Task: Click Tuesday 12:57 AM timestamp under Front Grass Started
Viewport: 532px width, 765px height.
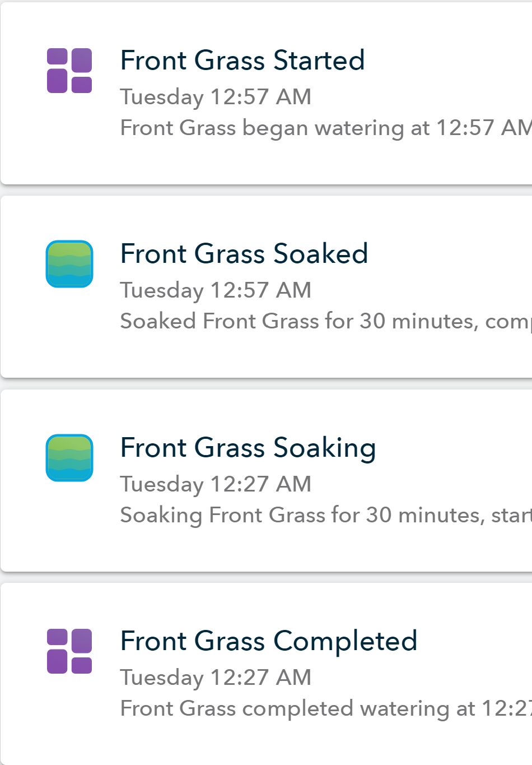Action: [x=216, y=97]
